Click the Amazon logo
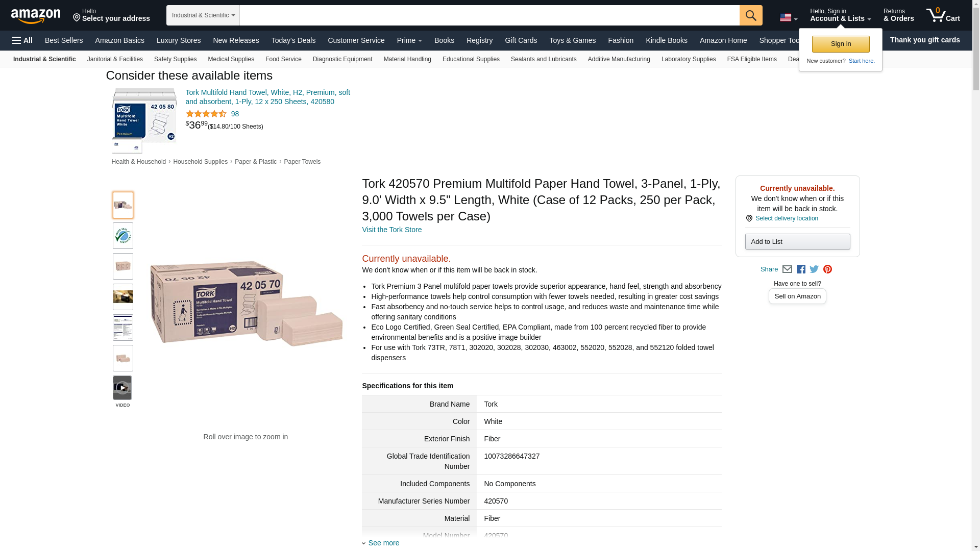 [x=36, y=16]
